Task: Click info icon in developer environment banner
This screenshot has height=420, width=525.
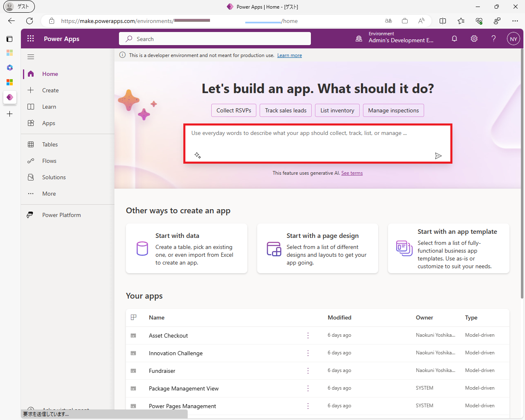Action: tap(122, 55)
